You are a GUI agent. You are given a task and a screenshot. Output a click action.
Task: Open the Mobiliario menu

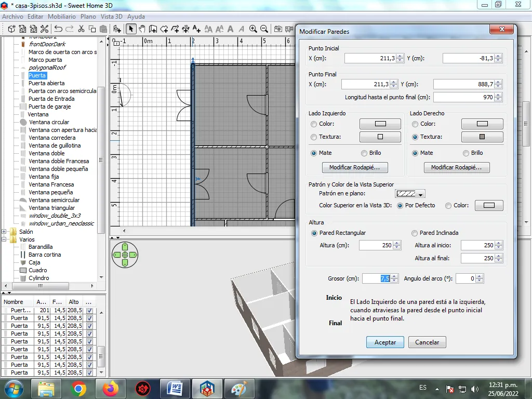click(62, 17)
